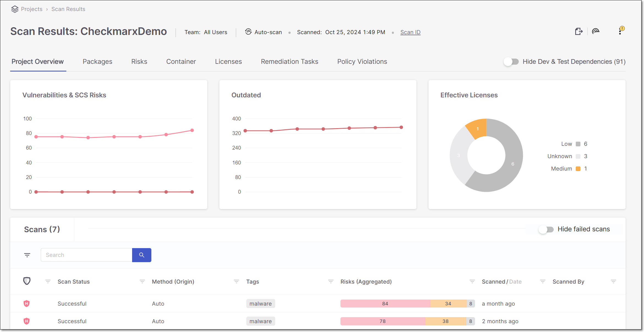This screenshot has height=332, width=644.
Task: Click filter icon between shield and Scan Status
Action: point(48,281)
